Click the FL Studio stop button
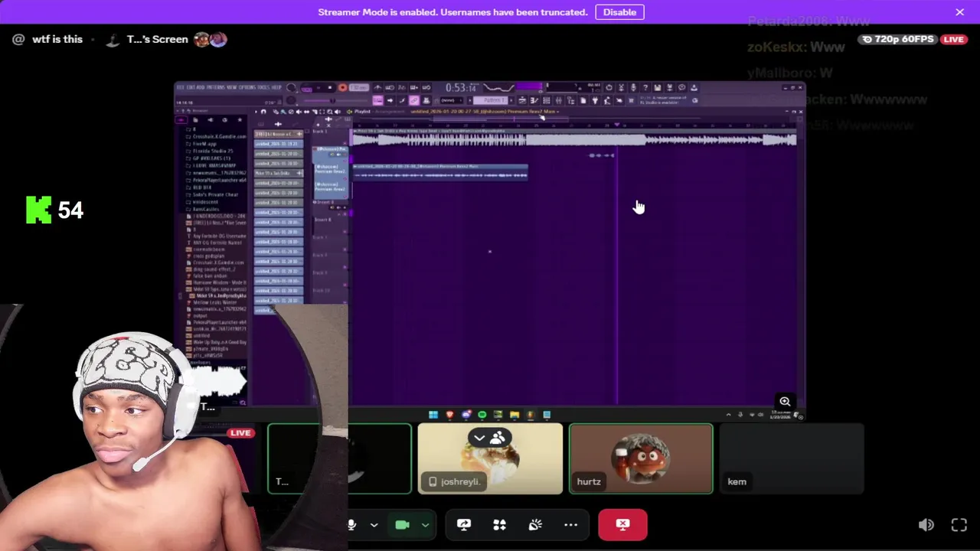 [x=330, y=87]
